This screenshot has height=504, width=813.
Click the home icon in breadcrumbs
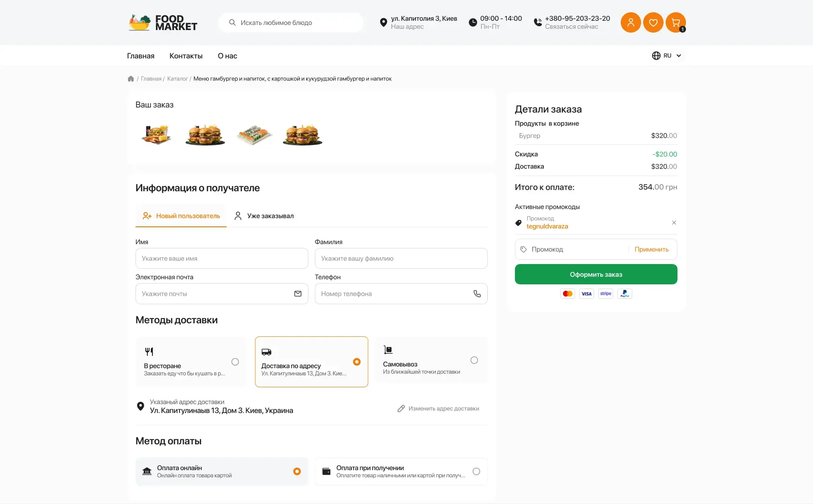(131, 79)
